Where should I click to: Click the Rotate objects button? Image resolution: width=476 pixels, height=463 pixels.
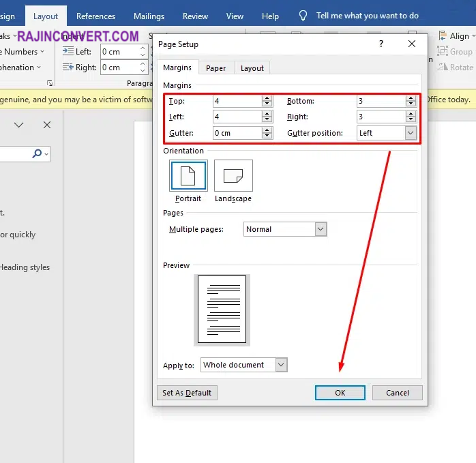click(455, 67)
